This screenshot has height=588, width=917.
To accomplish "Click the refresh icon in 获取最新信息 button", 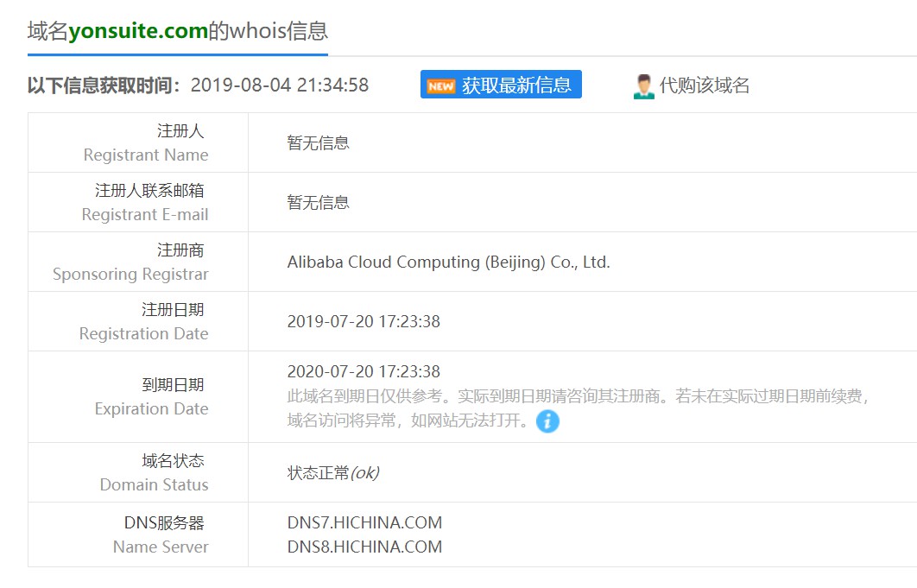I will point(440,85).
